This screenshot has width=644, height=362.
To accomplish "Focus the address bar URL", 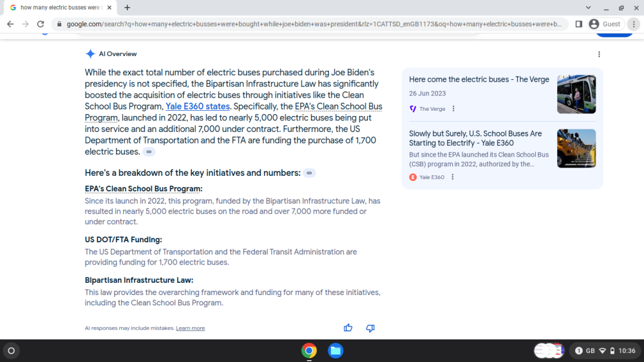I will click(x=314, y=24).
